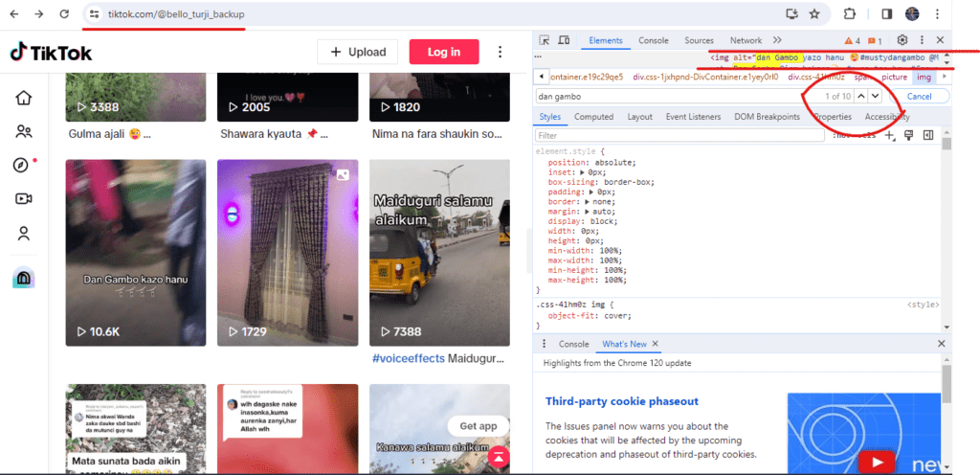Viewport: 980px width, 475px height.
Task: Toggle the device toolbar icon
Action: [564, 40]
